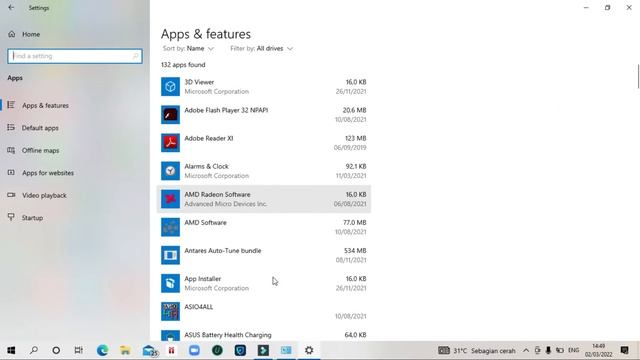This screenshot has width=640, height=360.
Task: Click the search magnifier in Find a setting
Action: point(136,56)
